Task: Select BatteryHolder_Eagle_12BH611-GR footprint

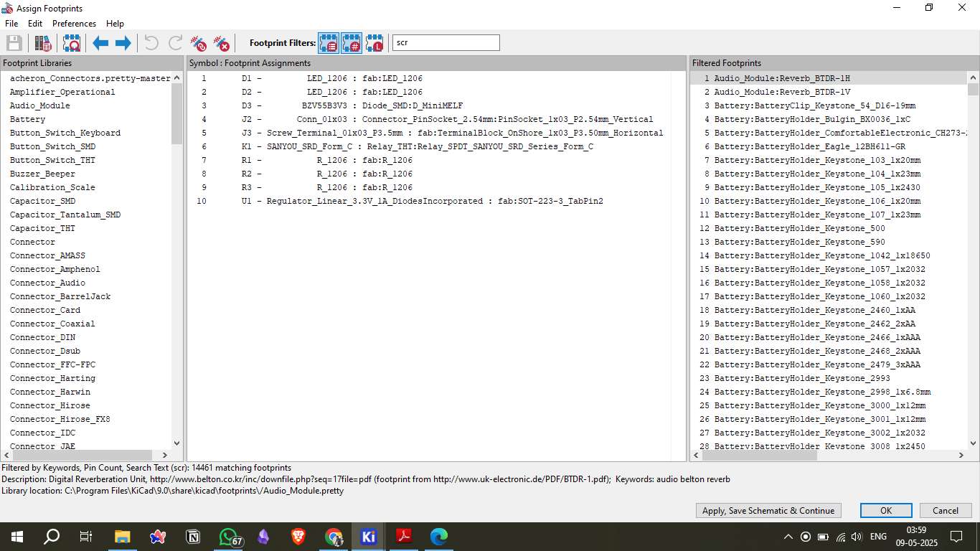Action: point(810,146)
